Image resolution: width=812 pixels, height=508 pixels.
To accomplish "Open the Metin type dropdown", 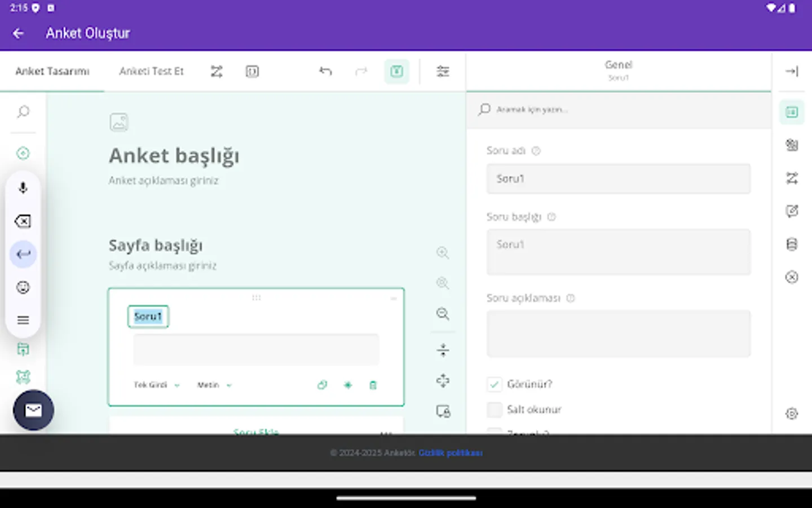I will (213, 385).
